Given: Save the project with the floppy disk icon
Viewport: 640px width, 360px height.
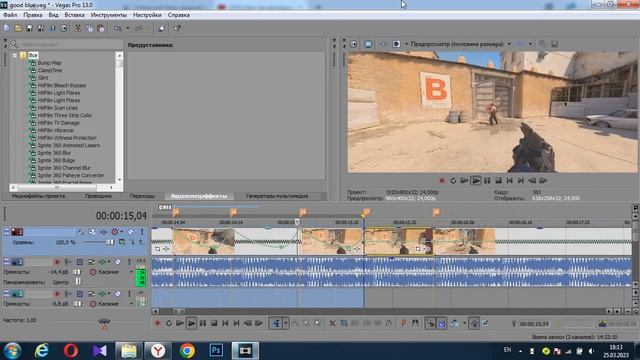Looking at the screenshot, I should tap(29, 28).
